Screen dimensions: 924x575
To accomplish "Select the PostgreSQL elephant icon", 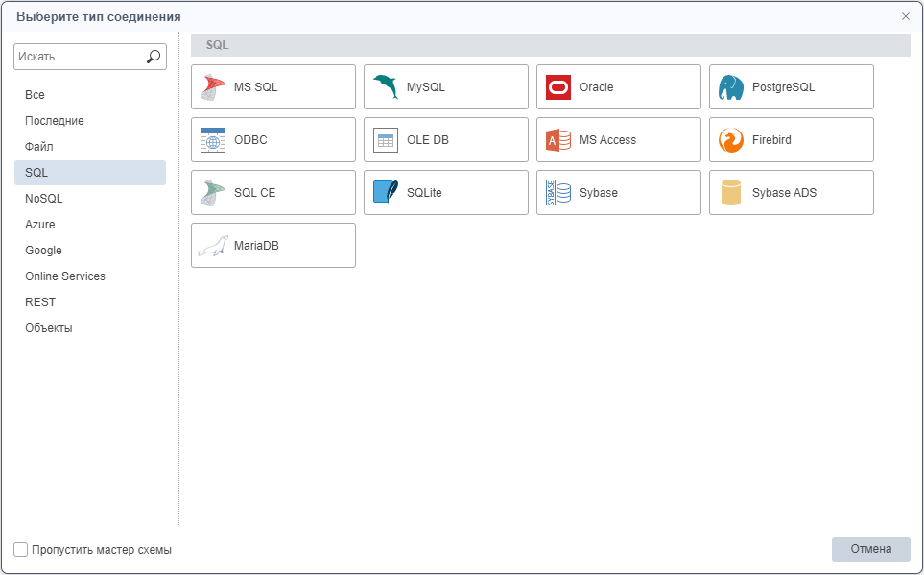I will [x=731, y=87].
